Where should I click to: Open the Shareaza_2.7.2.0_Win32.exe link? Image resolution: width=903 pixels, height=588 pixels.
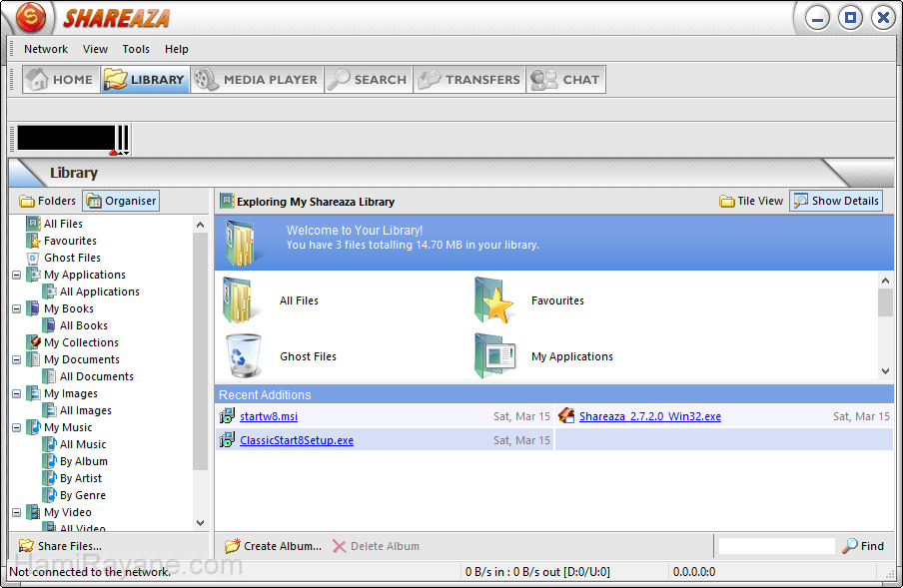click(649, 416)
